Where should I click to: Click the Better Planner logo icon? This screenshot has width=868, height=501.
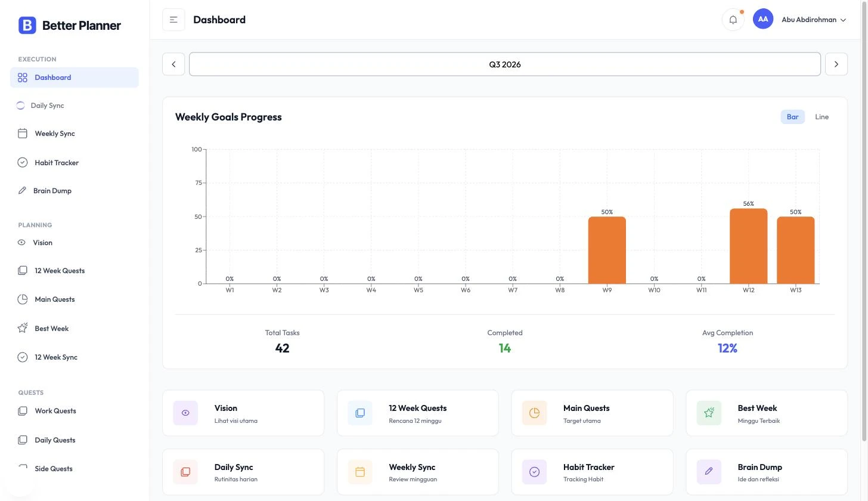click(27, 25)
